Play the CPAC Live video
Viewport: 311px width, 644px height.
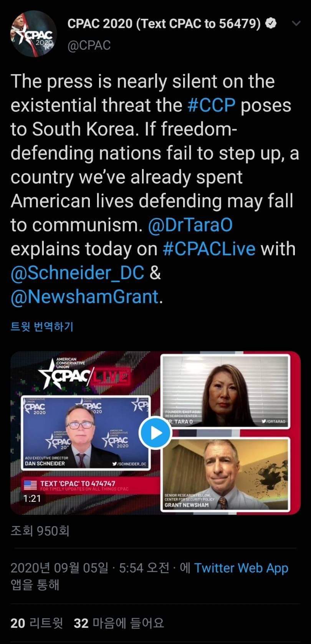coord(155,433)
